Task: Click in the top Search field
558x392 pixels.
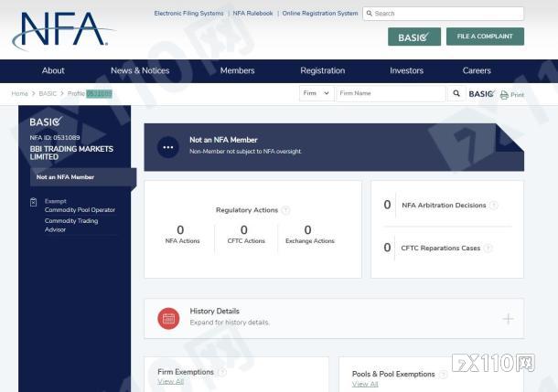Action: point(443,14)
